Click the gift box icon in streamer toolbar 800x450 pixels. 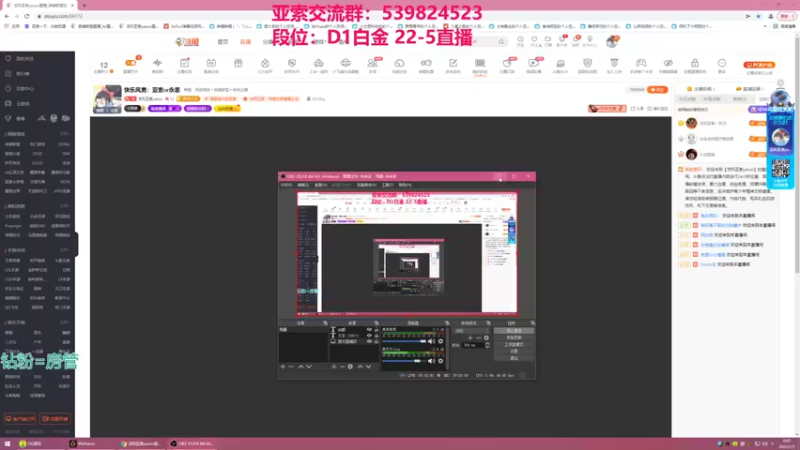coord(238,63)
